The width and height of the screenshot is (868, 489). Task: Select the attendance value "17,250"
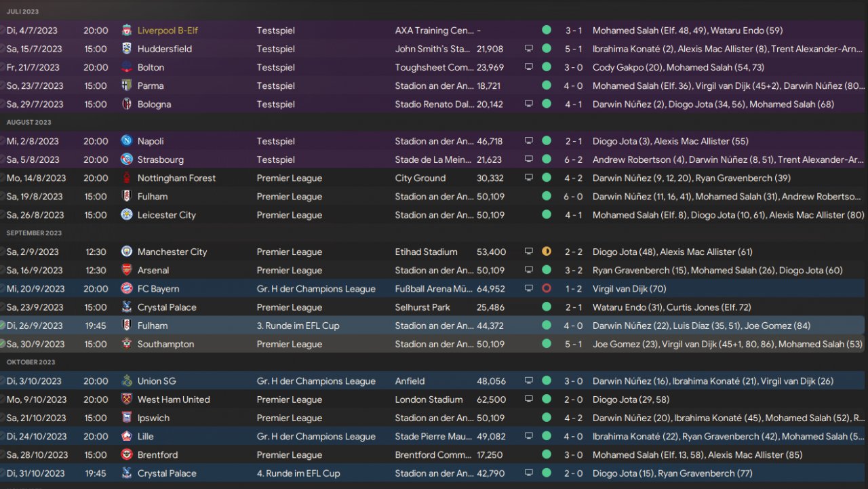(x=490, y=455)
